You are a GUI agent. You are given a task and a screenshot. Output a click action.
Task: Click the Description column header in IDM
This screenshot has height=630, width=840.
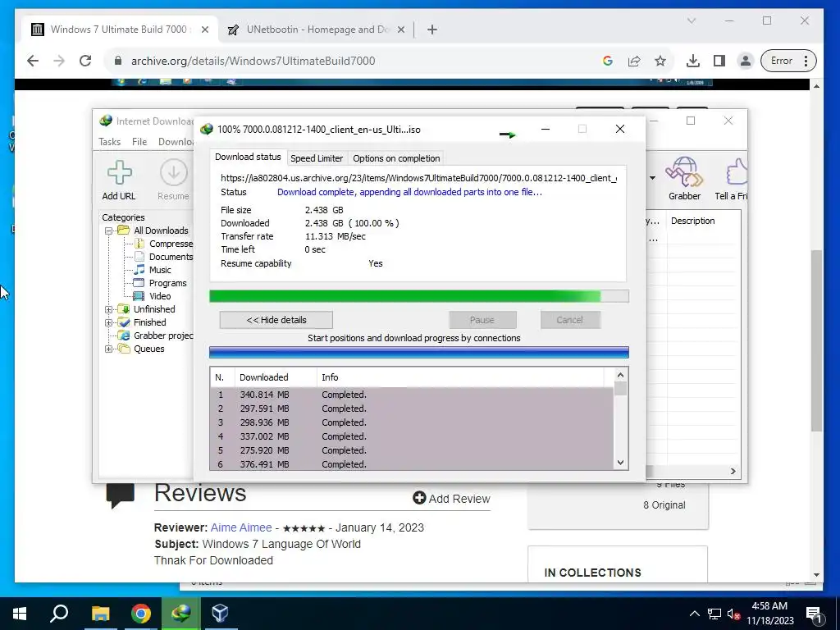703,221
